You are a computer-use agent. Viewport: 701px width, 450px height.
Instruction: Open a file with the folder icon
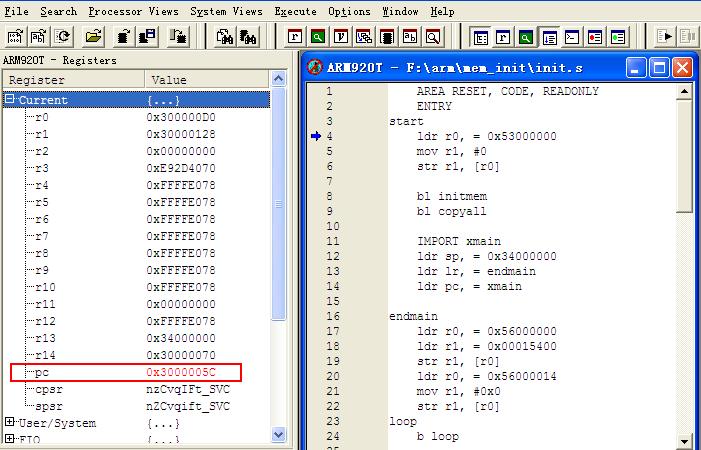point(93,37)
